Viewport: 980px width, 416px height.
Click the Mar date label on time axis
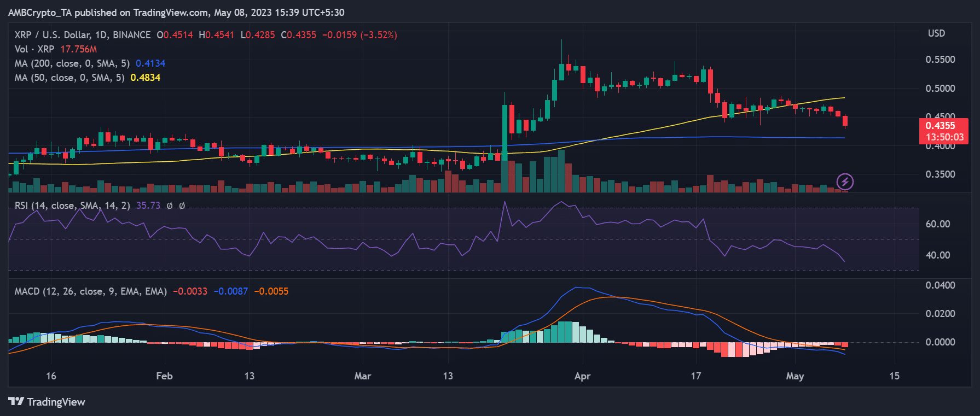pyautogui.click(x=362, y=376)
